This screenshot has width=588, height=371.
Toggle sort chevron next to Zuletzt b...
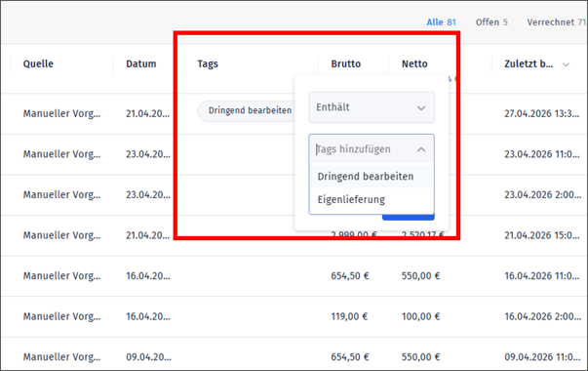[567, 64]
